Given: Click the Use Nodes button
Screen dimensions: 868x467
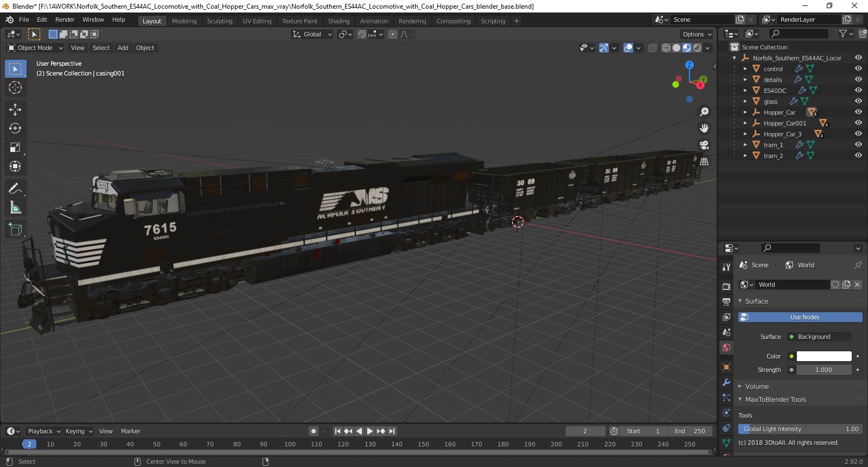Looking at the screenshot, I should click(x=800, y=317).
